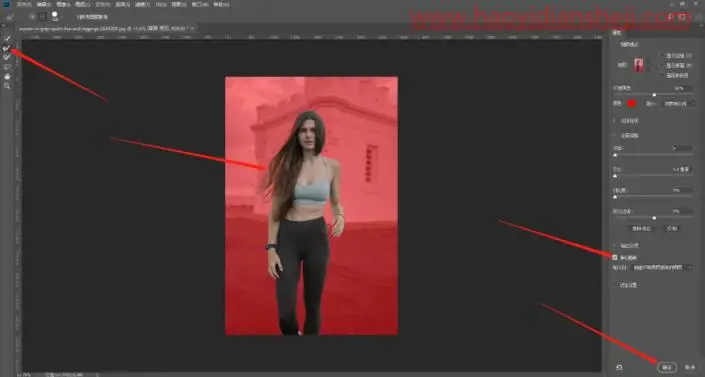Click the 羽化 (Feather) slider handle
705x377 pixels.
click(615, 176)
